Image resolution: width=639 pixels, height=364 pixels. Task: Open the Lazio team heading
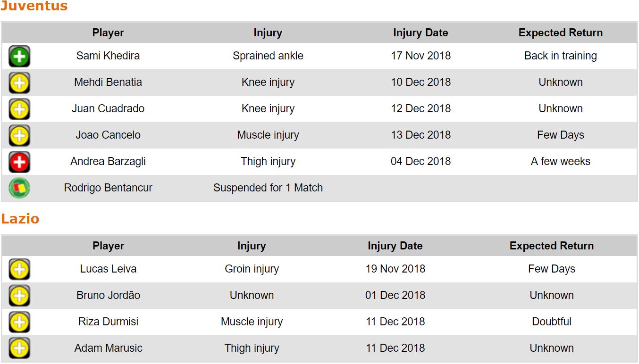20,219
